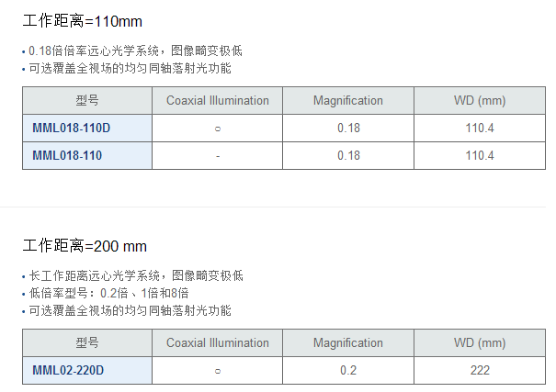Screen dimensions: 556x392
Task: Click the 110.4 WD value for MML018-110D
Action: tap(480, 129)
